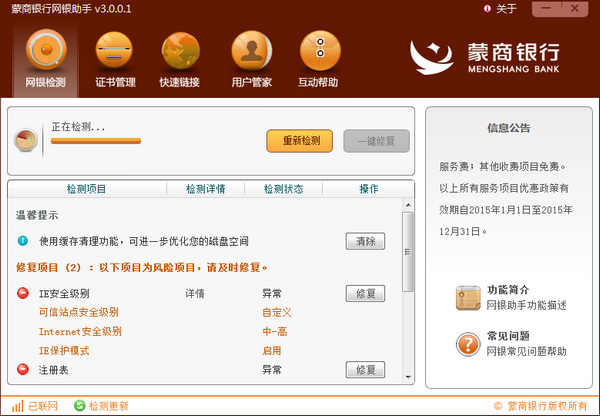This screenshot has width=600, height=416.
Task: Open 详情 link for IE安全级别
Action: click(x=195, y=294)
